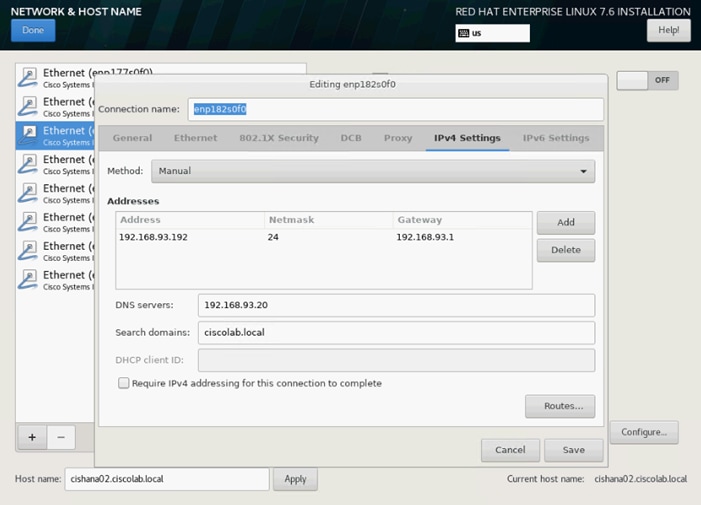The image size is (701, 505).
Task: Click the last Ethernet adapter icon in list
Action: point(28,280)
